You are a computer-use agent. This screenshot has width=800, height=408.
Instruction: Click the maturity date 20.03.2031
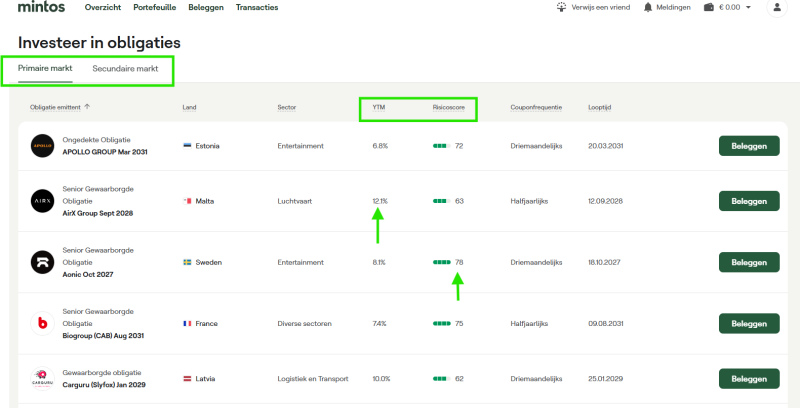tap(606, 146)
